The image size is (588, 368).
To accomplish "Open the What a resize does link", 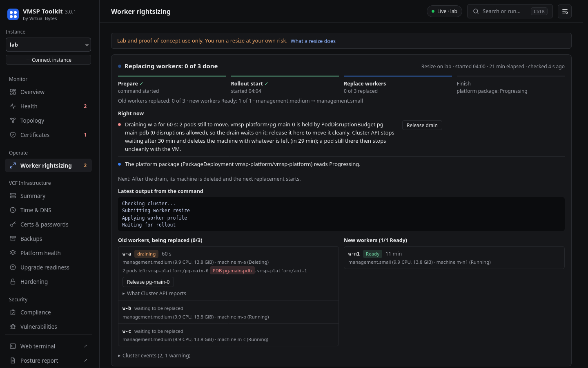I will click(x=313, y=41).
